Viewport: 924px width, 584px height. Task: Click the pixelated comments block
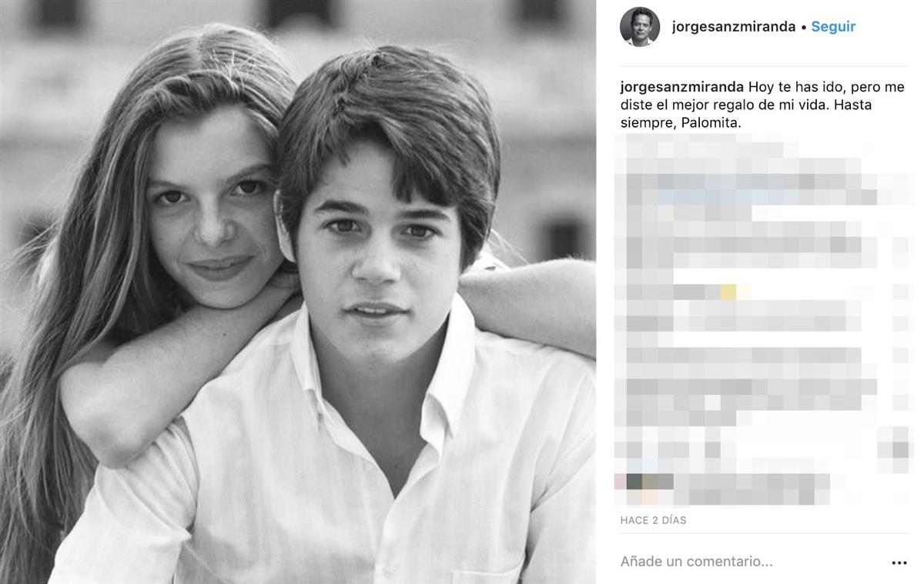(x=762, y=320)
